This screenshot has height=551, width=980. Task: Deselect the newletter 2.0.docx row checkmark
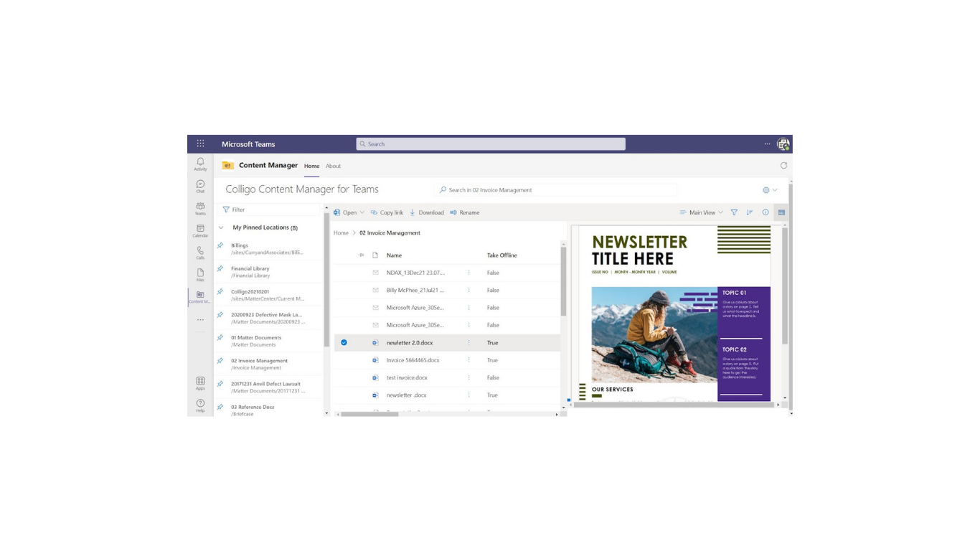pos(344,343)
